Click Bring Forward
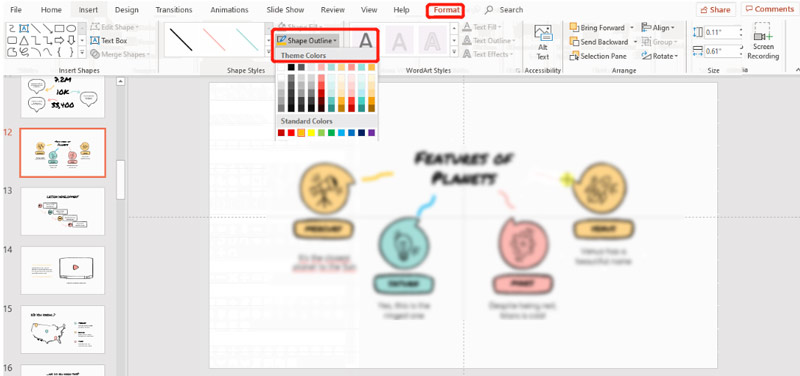 (597, 28)
